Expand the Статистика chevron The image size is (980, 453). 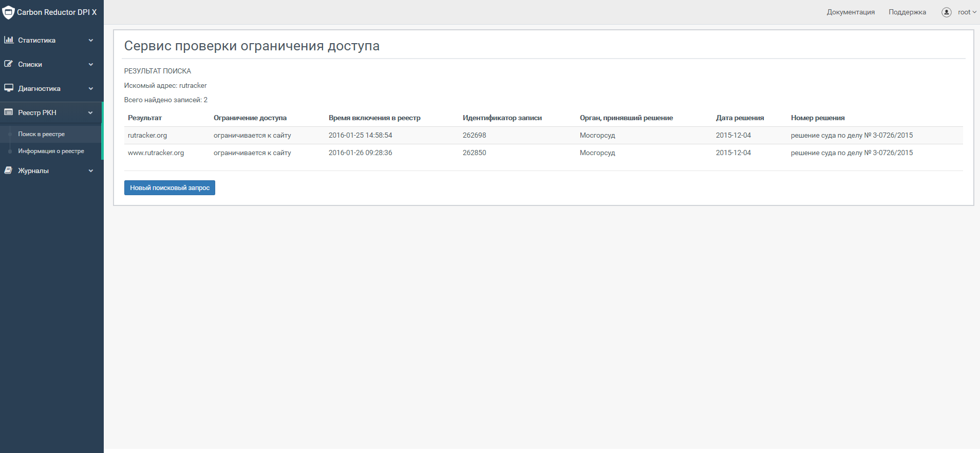[91, 40]
